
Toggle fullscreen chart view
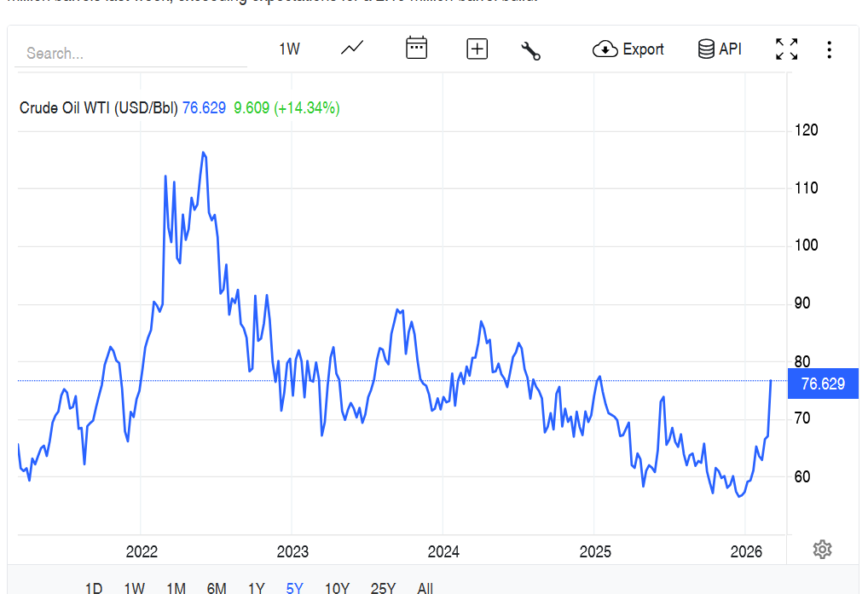[786, 49]
